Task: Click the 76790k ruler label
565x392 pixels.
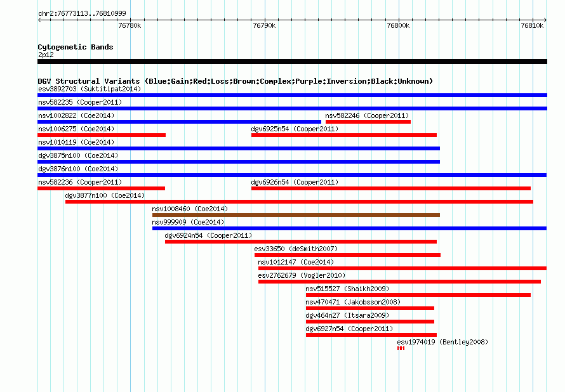Action: 264,25
